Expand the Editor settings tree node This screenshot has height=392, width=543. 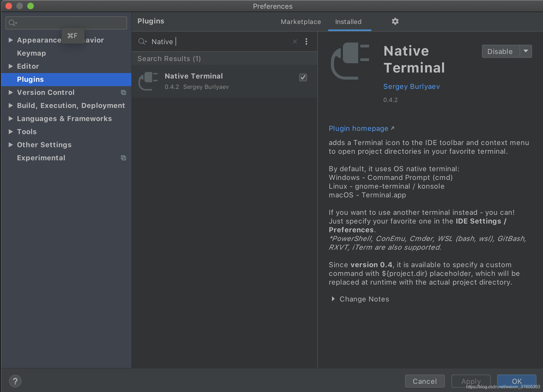coord(11,66)
